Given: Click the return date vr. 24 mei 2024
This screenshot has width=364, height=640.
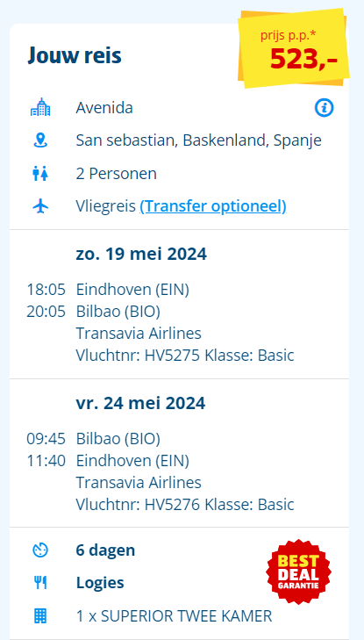Looking at the screenshot, I should (140, 403).
